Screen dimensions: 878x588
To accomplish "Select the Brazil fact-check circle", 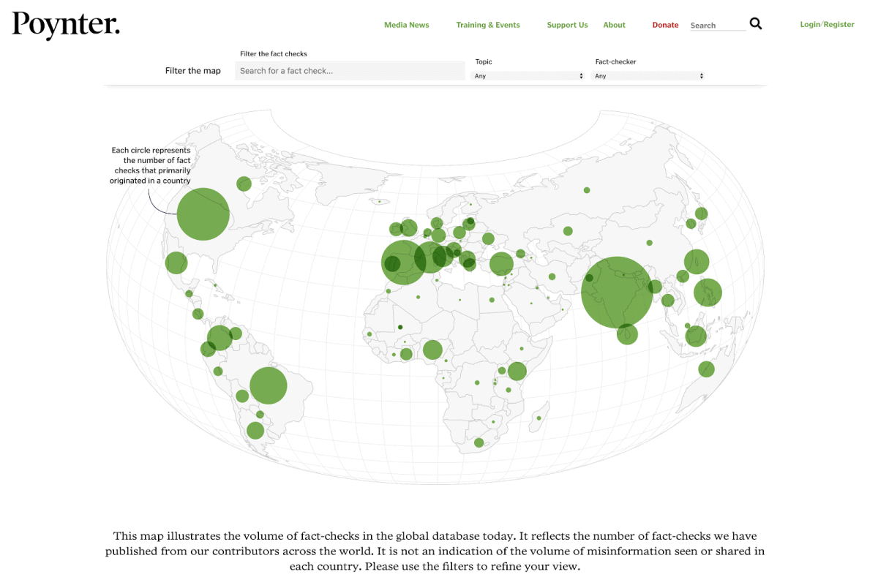I will tap(269, 385).
